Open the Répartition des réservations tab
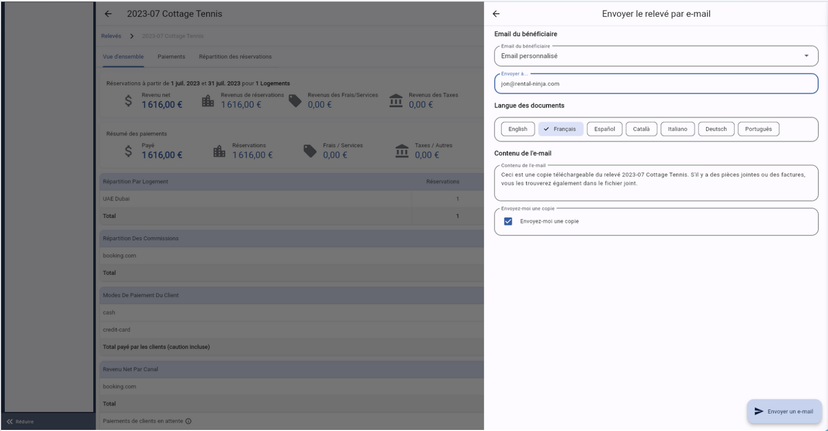The width and height of the screenshot is (828, 431). [x=235, y=57]
